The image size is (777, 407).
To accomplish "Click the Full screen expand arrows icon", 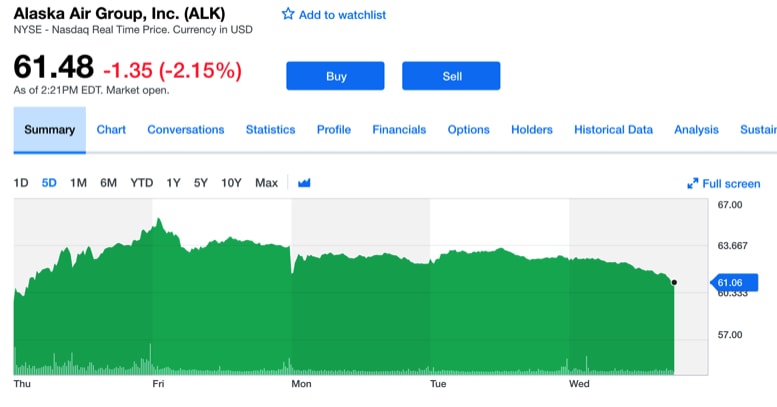I will pos(692,183).
